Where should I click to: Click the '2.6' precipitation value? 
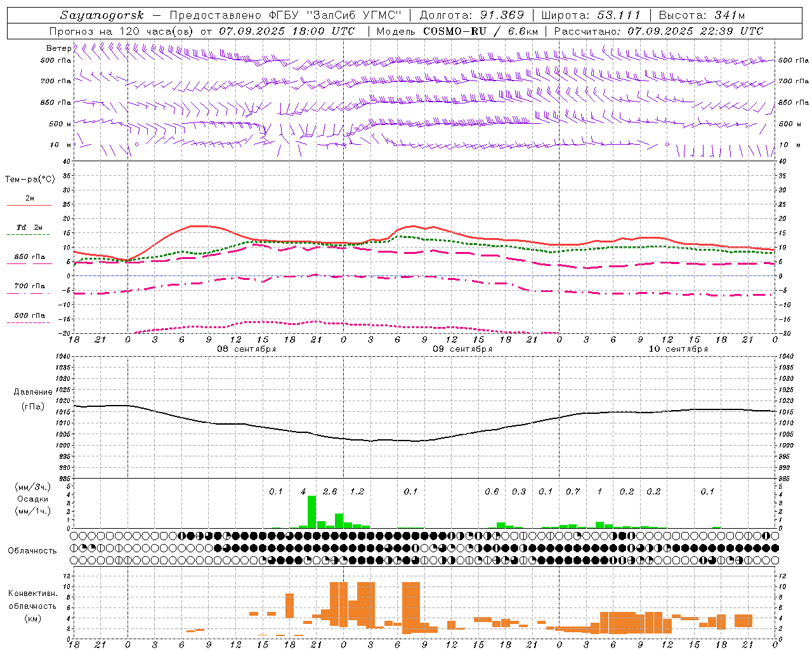tap(330, 492)
